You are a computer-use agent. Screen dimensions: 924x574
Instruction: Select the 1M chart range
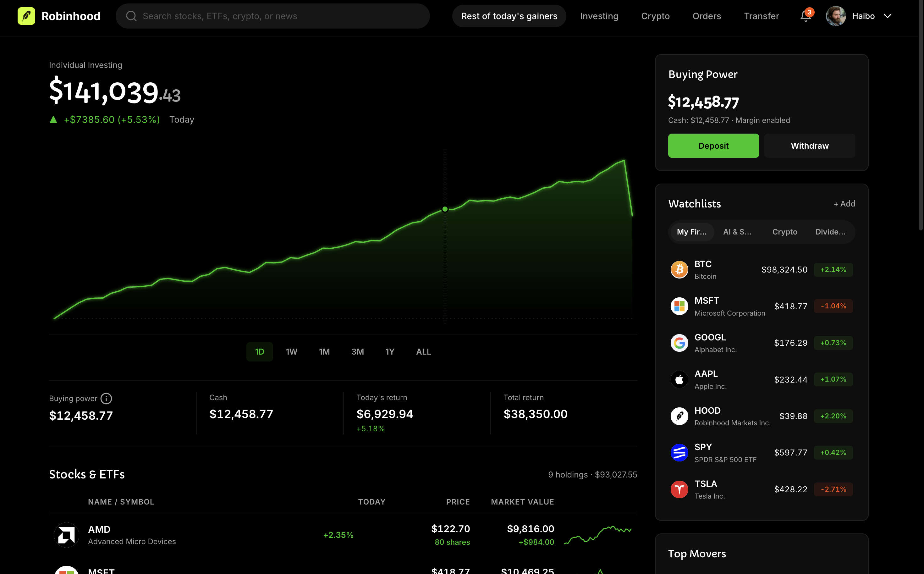(324, 351)
